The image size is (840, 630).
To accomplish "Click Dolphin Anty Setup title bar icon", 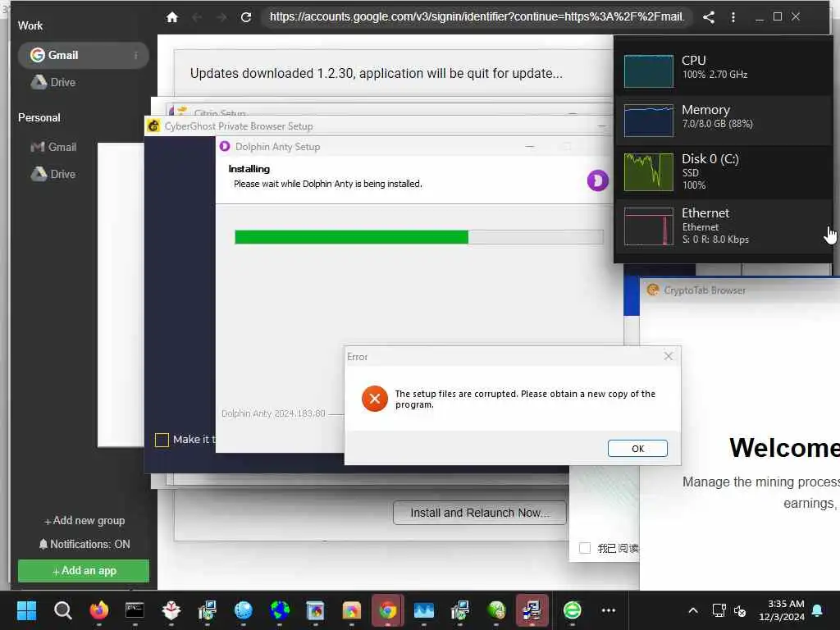I will click(225, 146).
